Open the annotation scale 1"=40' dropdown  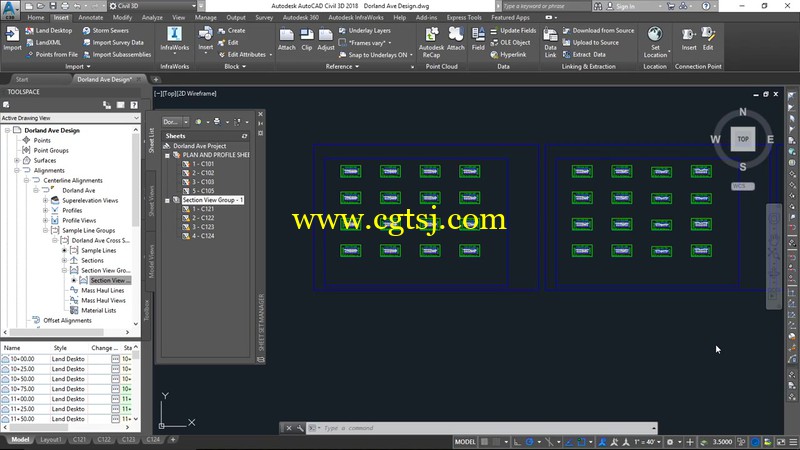(x=647, y=442)
